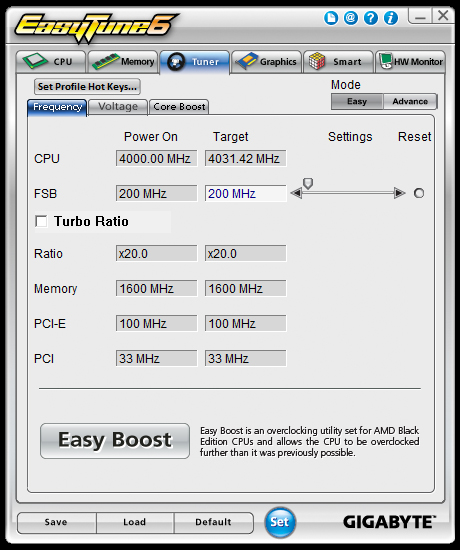The width and height of the screenshot is (460, 550).
Task: Click the Easy Boost button
Action: 115,441
